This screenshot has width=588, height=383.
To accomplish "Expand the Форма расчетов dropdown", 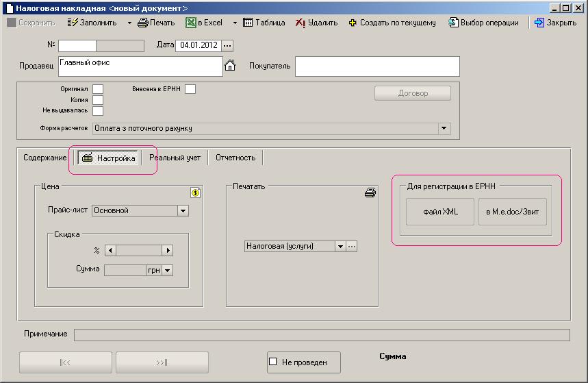I will point(444,128).
